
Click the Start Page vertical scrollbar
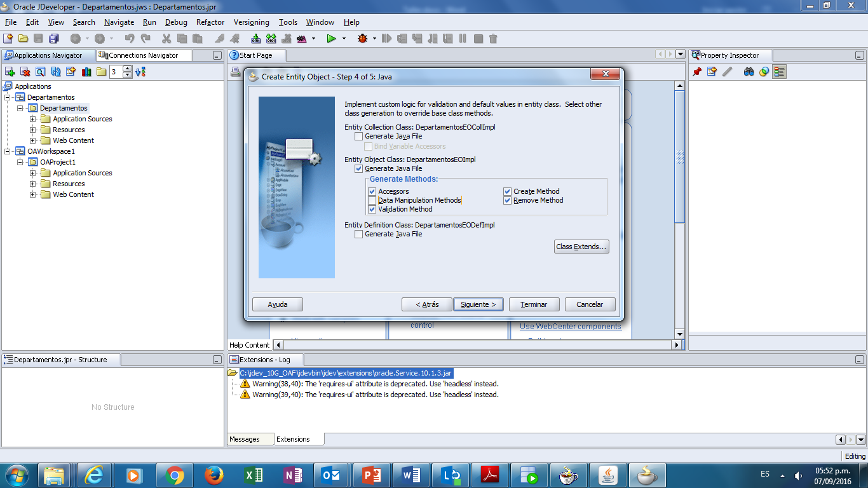679,156
